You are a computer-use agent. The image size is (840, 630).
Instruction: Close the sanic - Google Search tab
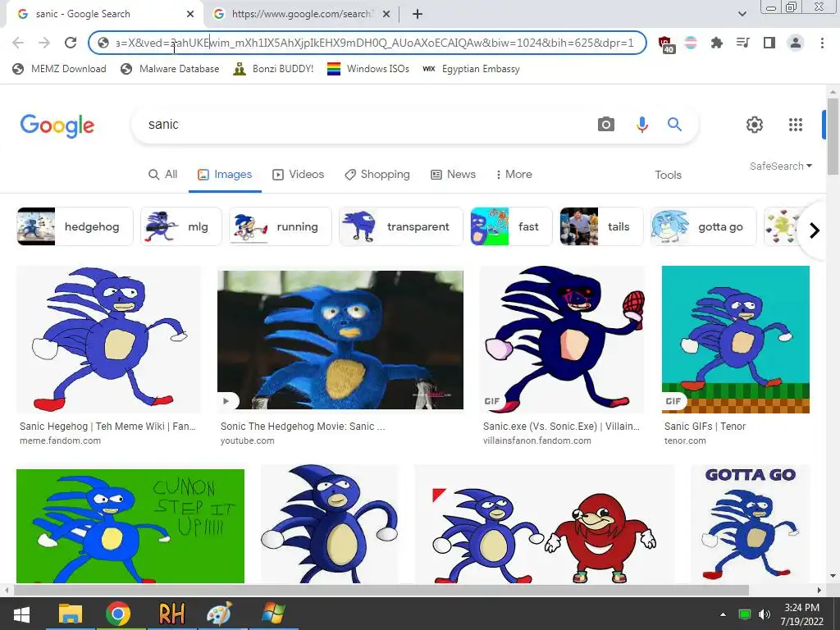[x=190, y=14]
